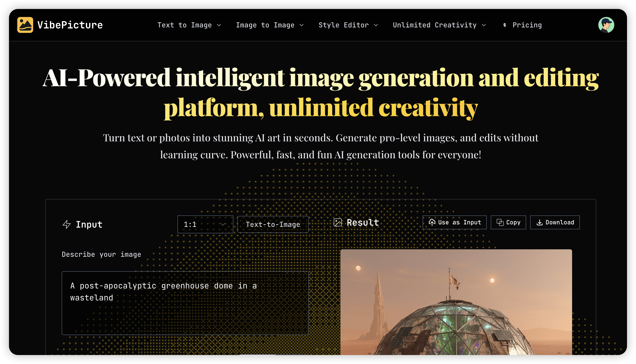This screenshot has height=364, width=636.
Task: Toggle the Copy action for the result
Action: point(508,222)
